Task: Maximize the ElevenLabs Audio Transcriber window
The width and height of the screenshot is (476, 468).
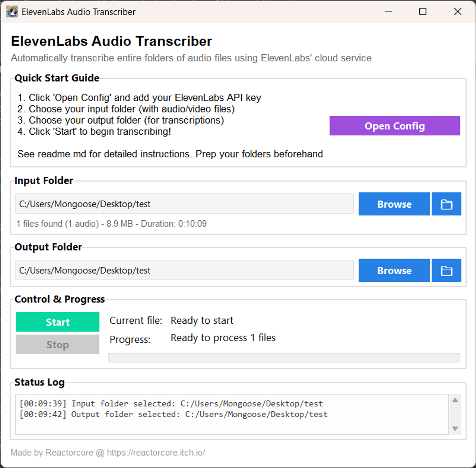Action: (423, 11)
